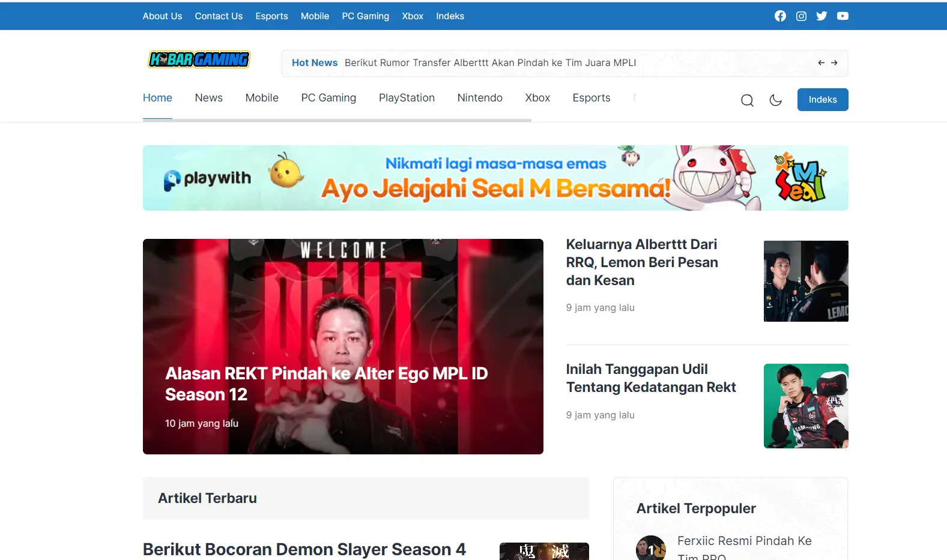The width and height of the screenshot is (947, 560).
Task: Open the Instagram profile icon
Action: click(801, 16)
